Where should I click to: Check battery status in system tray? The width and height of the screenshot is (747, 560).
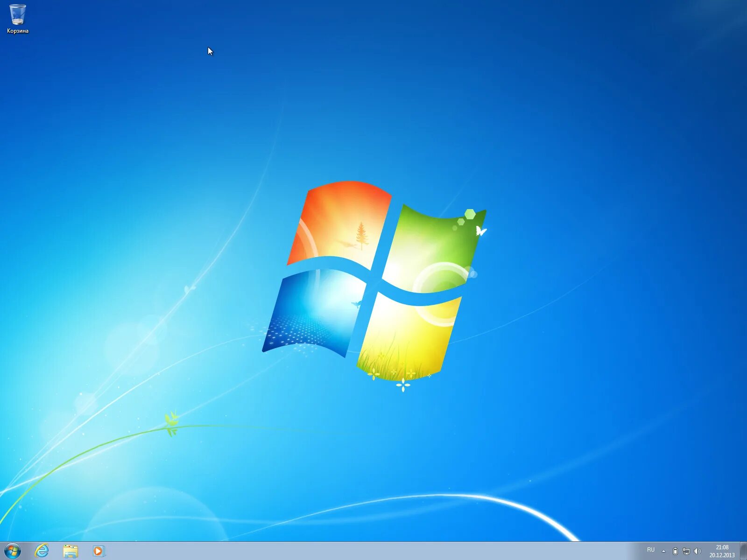coord(676,551)
